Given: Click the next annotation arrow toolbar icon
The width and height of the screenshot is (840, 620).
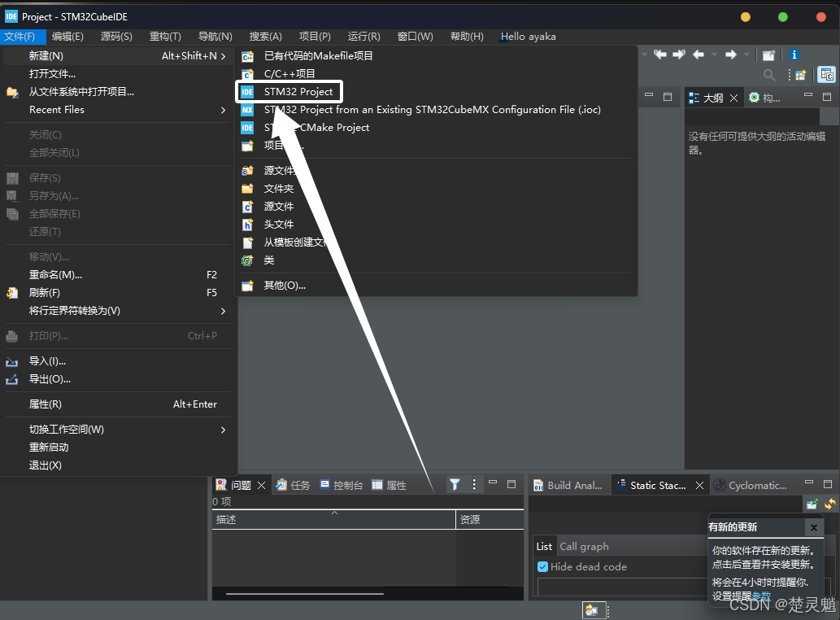Looking at the screenshot, I should click(679, 55).
